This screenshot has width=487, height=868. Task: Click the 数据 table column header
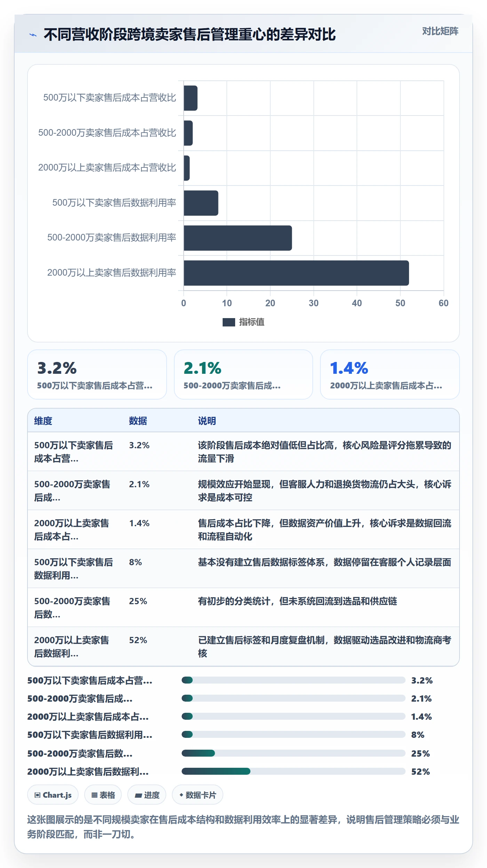pos(138,421)
